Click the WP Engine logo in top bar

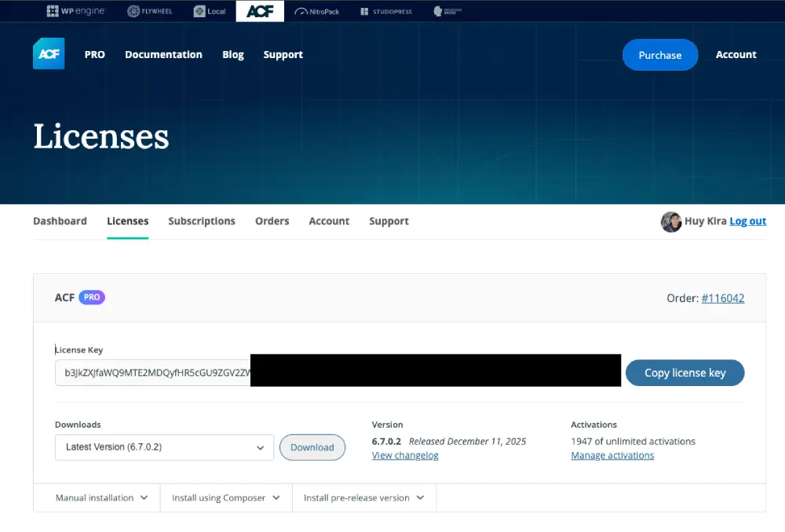[x=75, y=11]
